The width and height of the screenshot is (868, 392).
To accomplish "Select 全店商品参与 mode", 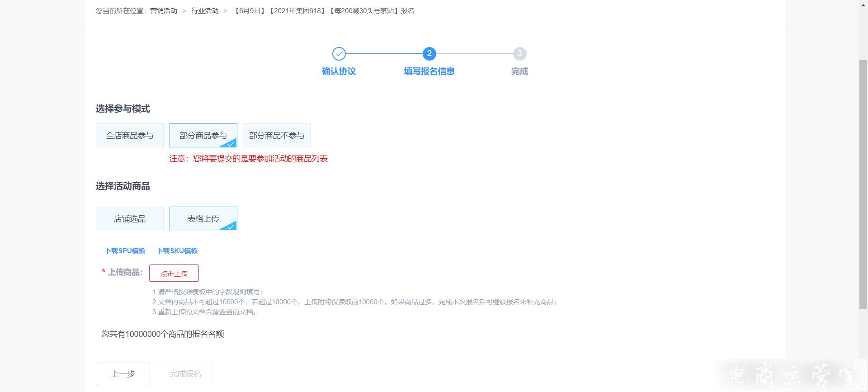I will tap(130, 136).
